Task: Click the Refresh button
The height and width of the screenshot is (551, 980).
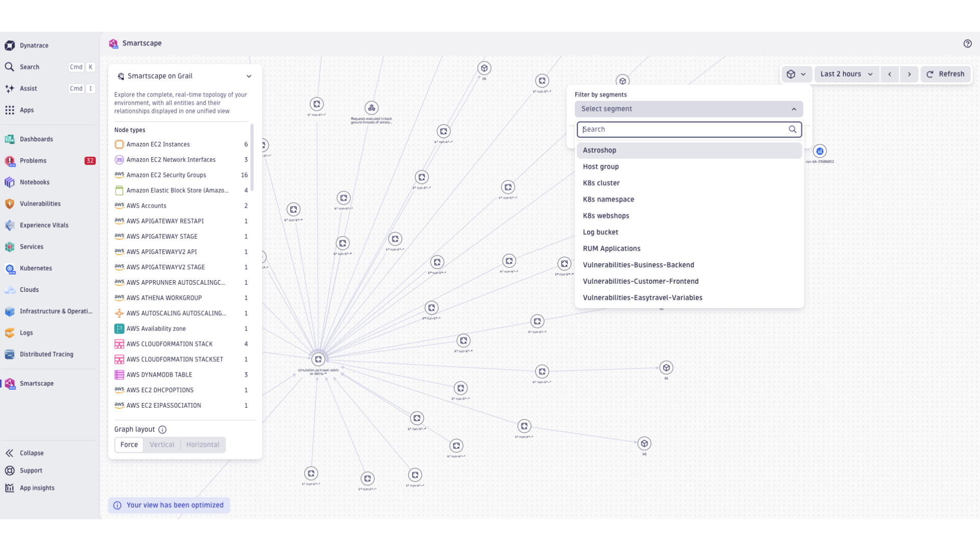Action: tap(945, 74)
